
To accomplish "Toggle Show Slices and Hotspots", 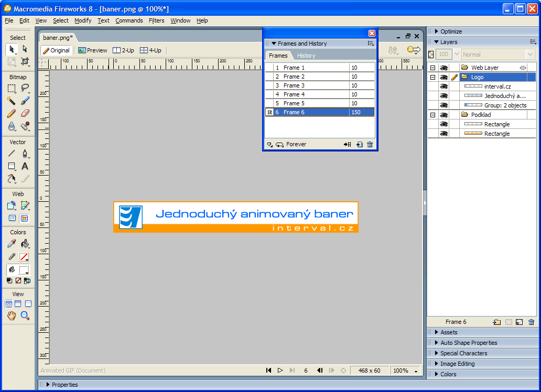I will [x=25, y=218].
